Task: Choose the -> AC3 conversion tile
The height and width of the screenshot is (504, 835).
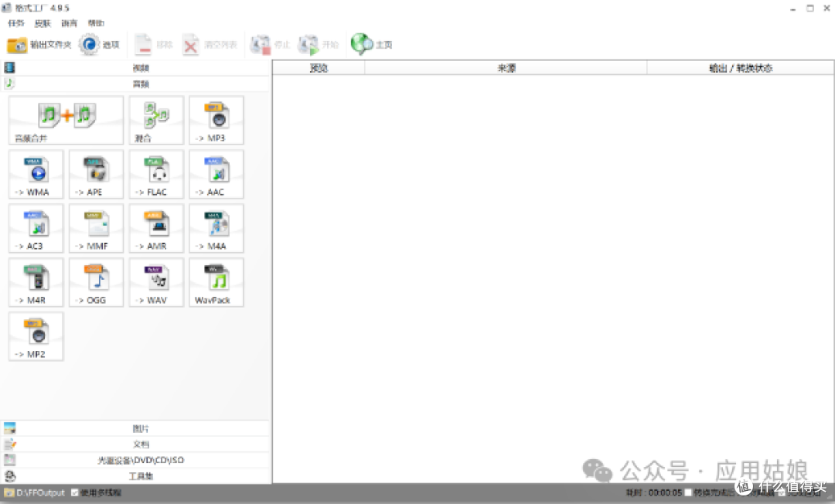Action: pos(36,228)
